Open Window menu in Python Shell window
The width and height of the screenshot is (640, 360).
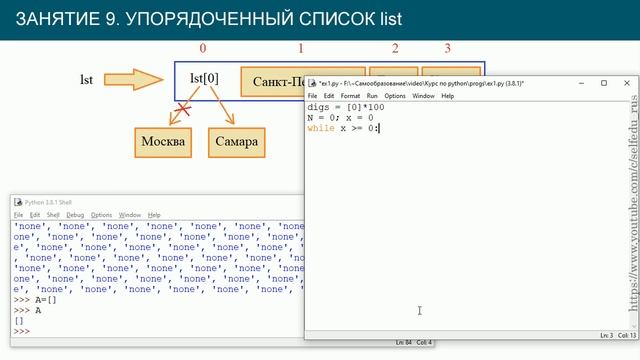coord(129,215)
